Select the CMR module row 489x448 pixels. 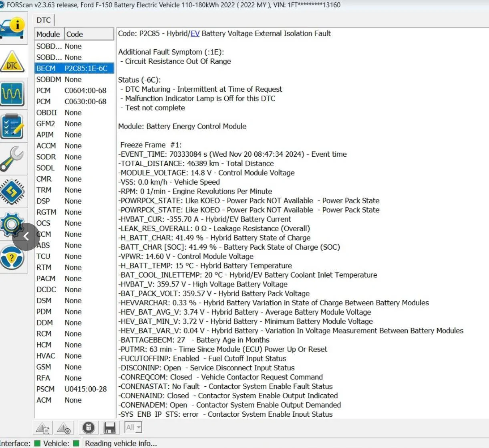[74, 179]
